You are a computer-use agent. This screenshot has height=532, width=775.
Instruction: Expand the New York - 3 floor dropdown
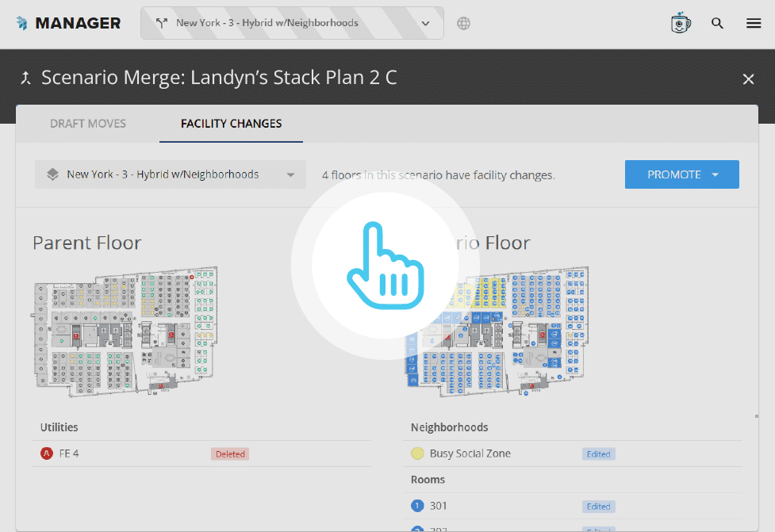pos(290,174)
